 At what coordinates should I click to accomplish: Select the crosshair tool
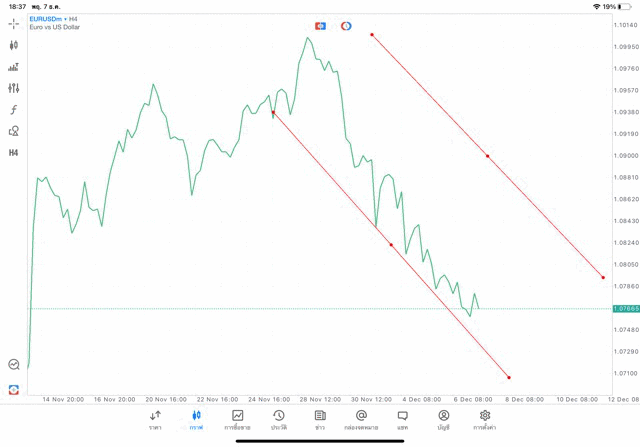[13, 23]
